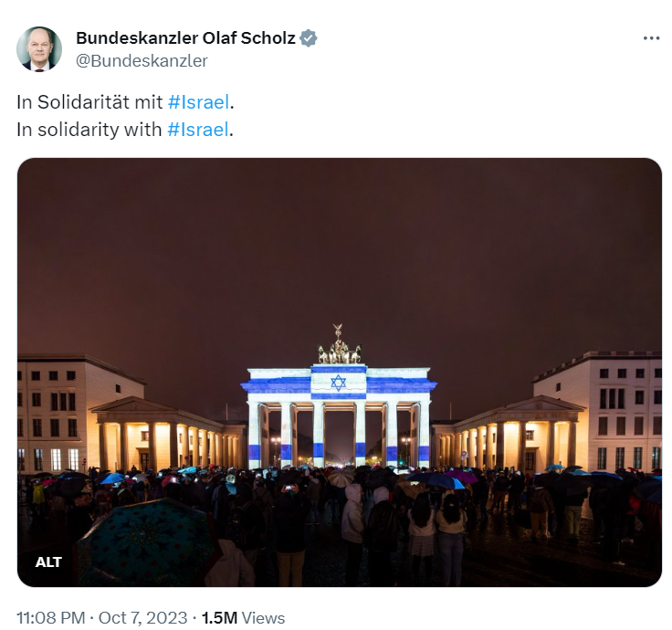Open #Israel hashtag in the English line
The image size is (672, 630).
pos(197,130)
